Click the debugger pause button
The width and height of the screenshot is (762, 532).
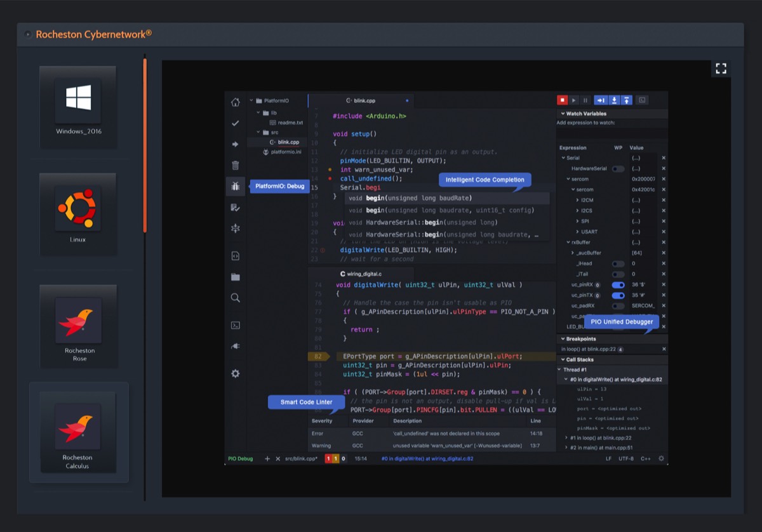[585, 100]
